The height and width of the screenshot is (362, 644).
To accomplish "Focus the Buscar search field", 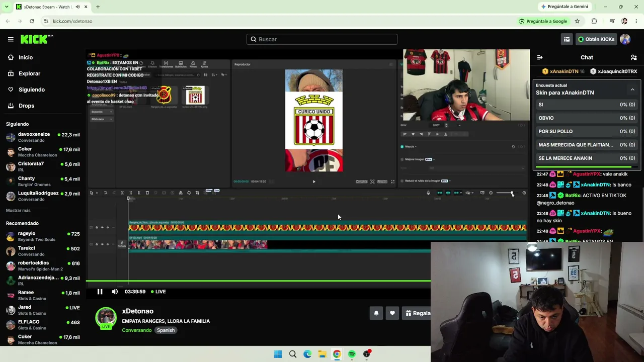I will click(x=322, y=39).
